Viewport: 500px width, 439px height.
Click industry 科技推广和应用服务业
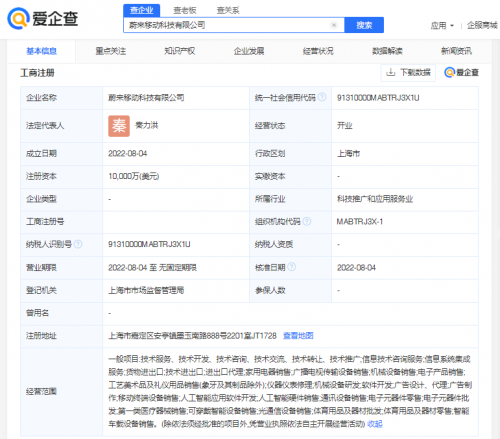(375, 199)
